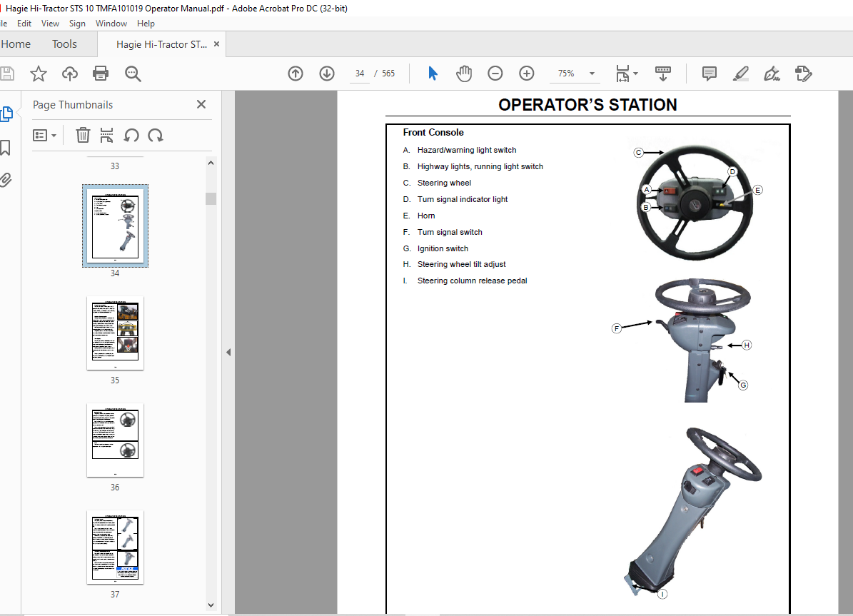This screenshot has height=616, width=853.
Task: Click the current page number field
Action: pyautogui.click(x=360, y=74)
